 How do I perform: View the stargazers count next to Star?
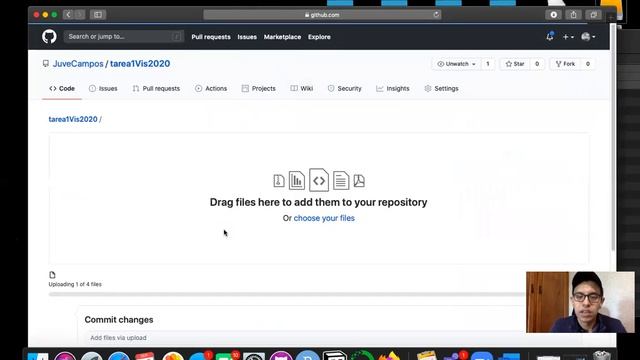click(537, 64)
